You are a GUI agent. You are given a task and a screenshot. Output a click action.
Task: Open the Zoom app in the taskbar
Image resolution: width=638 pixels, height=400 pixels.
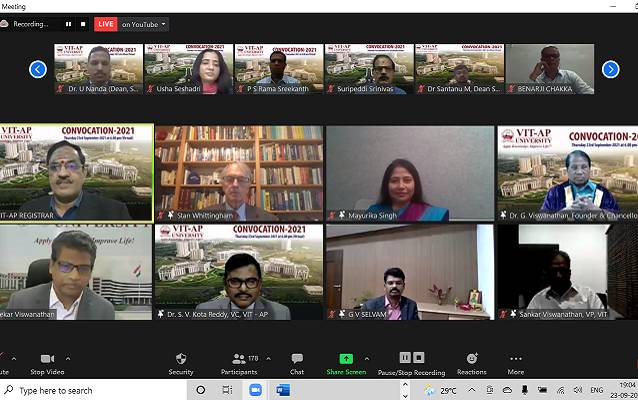[255, 390]
